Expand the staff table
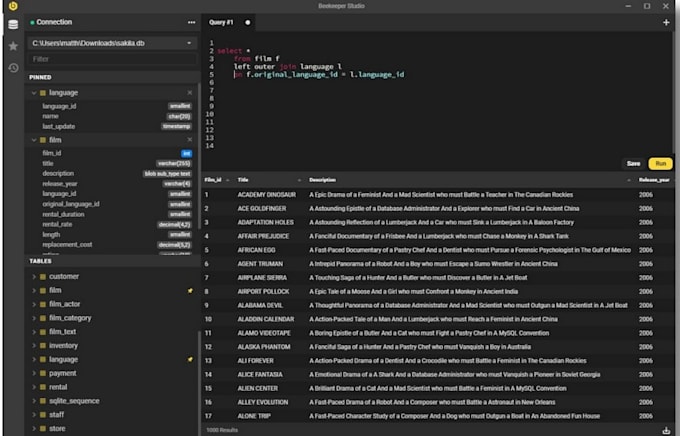Image resolution: width=680 pixels, height=436 pixels. click(34, 415)
